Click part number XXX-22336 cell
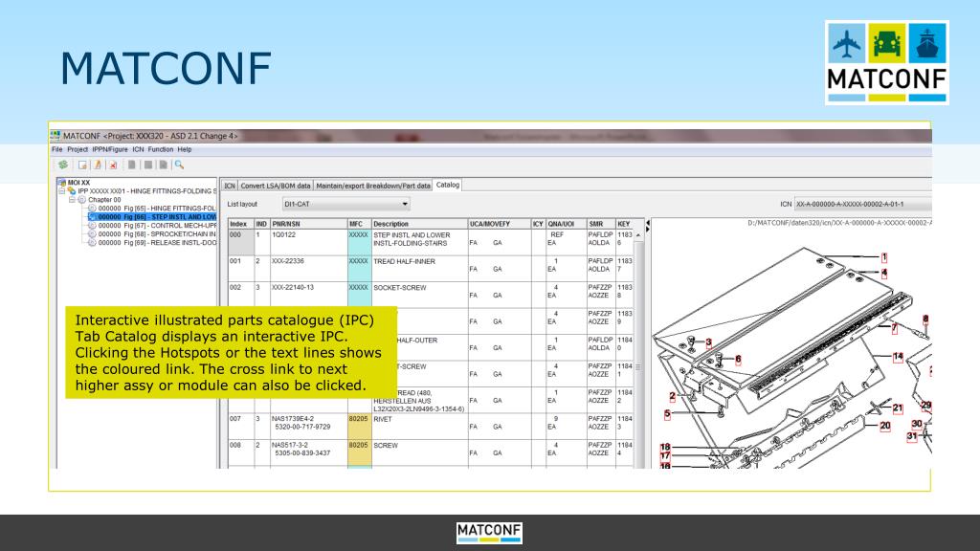Screen dimensions: 980x551 coord(309,269)
